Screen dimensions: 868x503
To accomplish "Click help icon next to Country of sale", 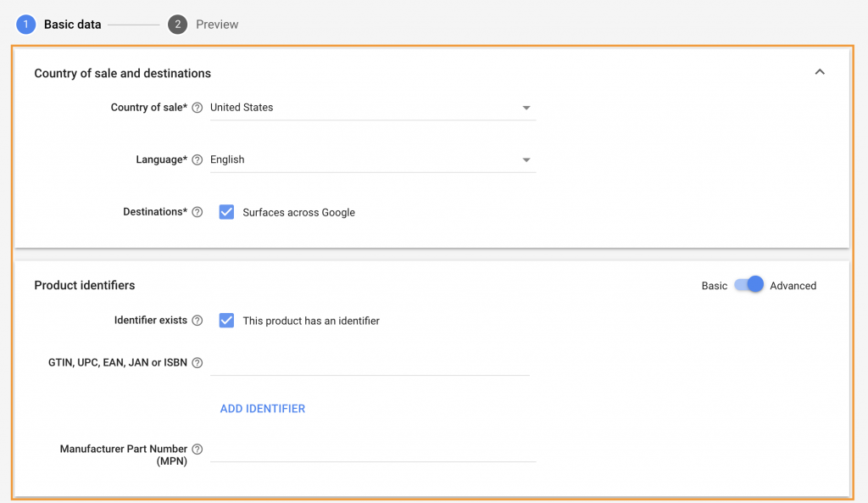I will [x=198, y=108].
